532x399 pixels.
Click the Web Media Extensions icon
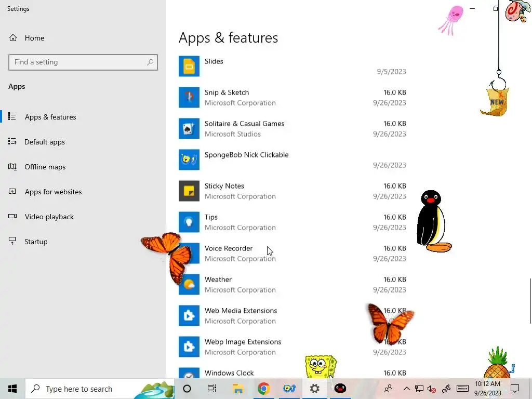(x=189, y=315)
